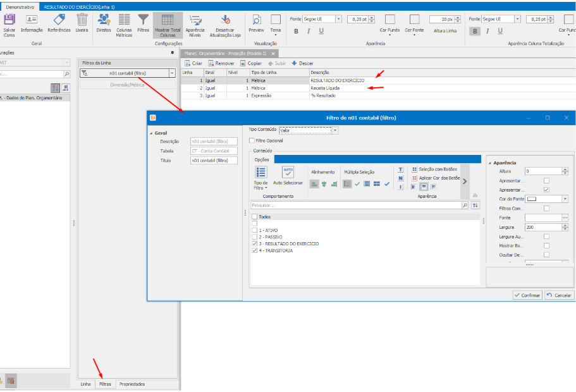Enable Ocultar De... checkbox
The width and height of the screenshot is (576, 392).
point(547,255)
